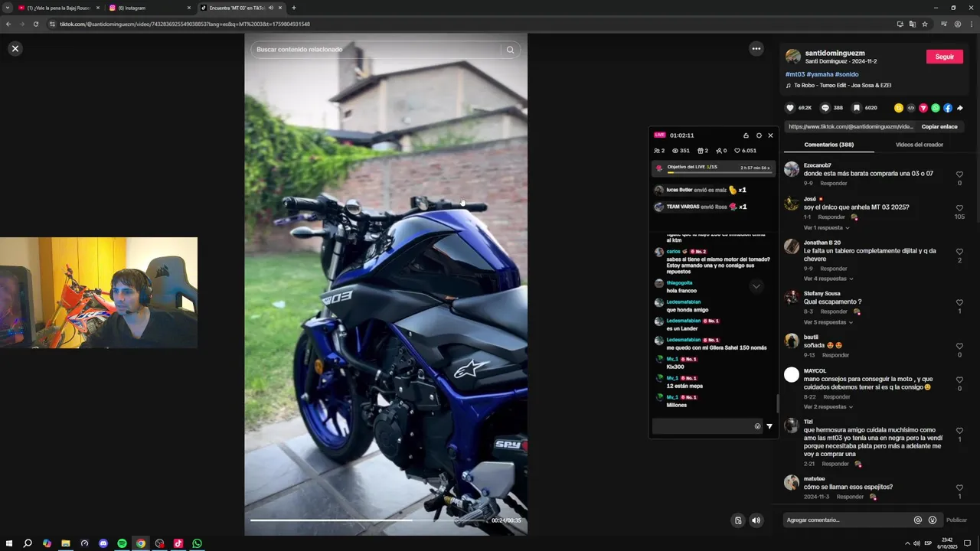Close the LIVE chat overlay panel

point(770,135)
